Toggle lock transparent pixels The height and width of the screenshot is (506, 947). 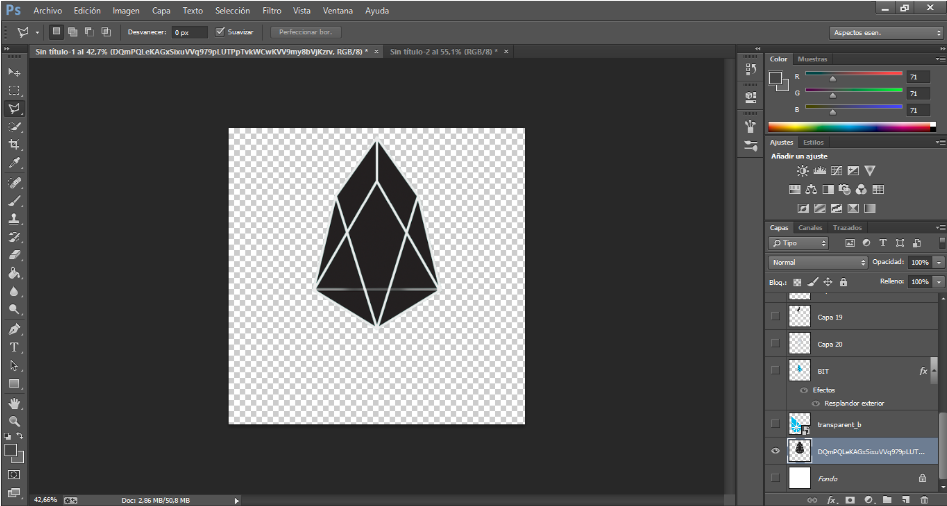point(797,282)
